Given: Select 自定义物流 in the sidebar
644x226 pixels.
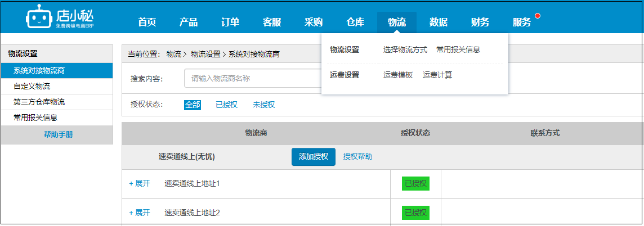Looking at the screenshot, I should click(x=57, y=86).
